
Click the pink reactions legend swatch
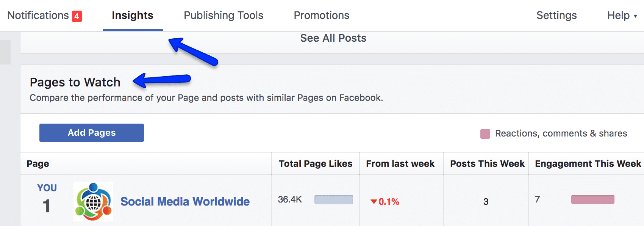pos(485,134)
